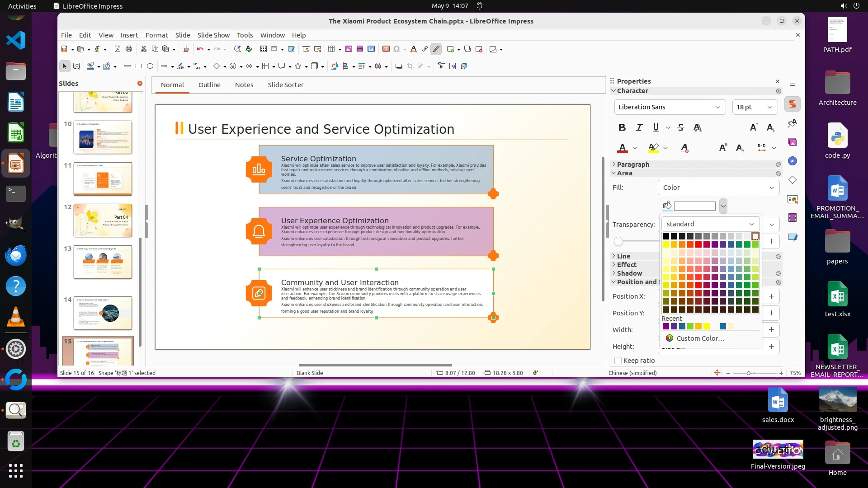Toggle the Underline formatting button

pos(656,127)
